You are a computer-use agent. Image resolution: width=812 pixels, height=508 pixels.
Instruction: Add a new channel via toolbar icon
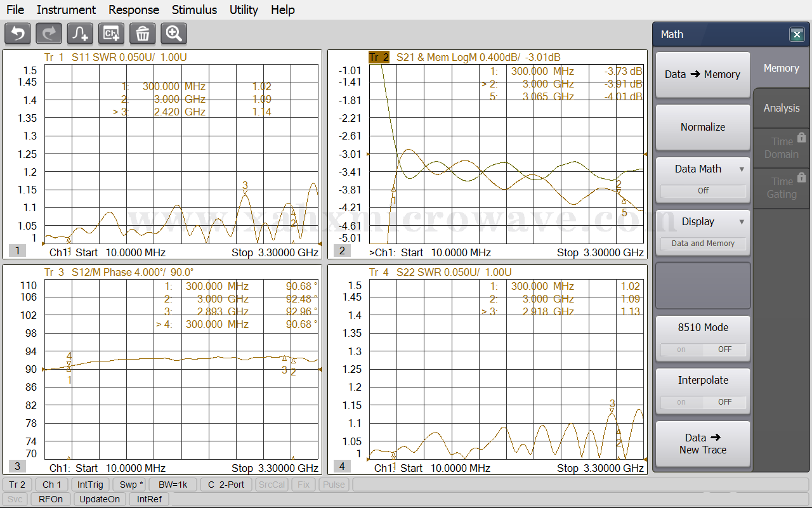[x=112, y=34]
